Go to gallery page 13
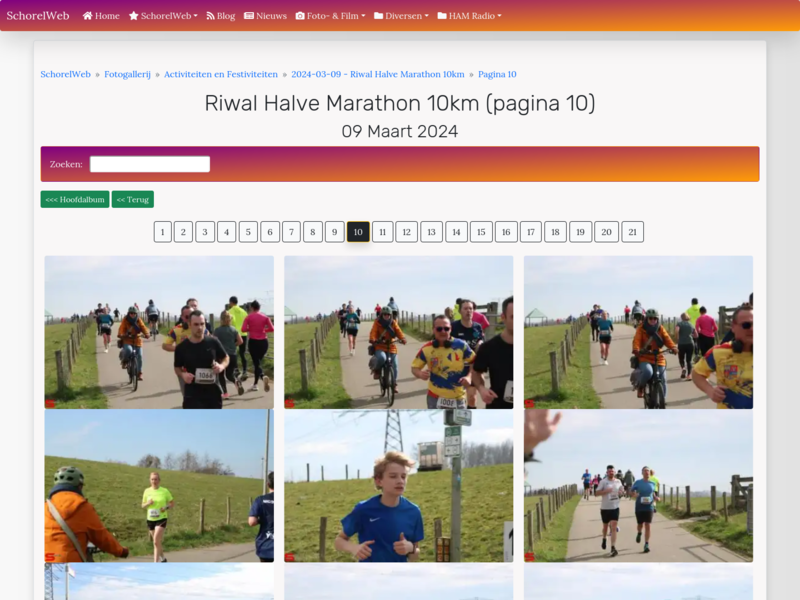This screenshot has width=800, height=600. (432, 232)
